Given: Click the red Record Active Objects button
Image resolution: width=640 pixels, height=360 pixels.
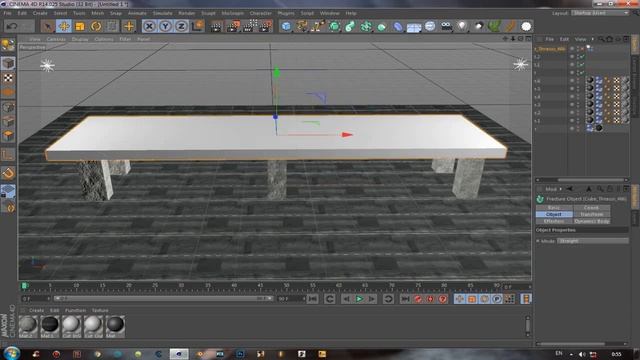Looking at the screenshot, I should [418, 299].
